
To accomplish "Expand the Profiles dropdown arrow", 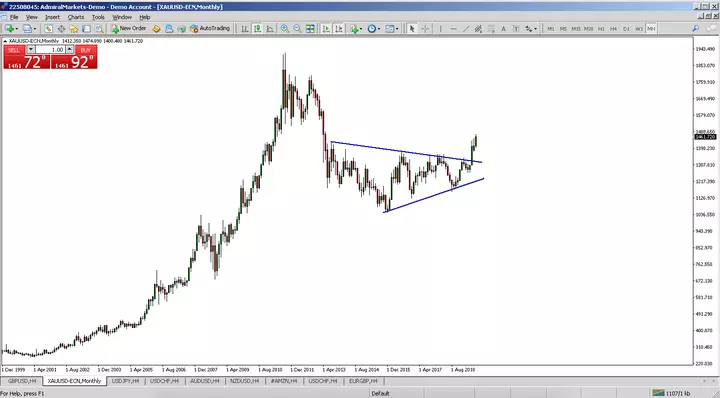I will pyautogui.click(x=34, y=29).
